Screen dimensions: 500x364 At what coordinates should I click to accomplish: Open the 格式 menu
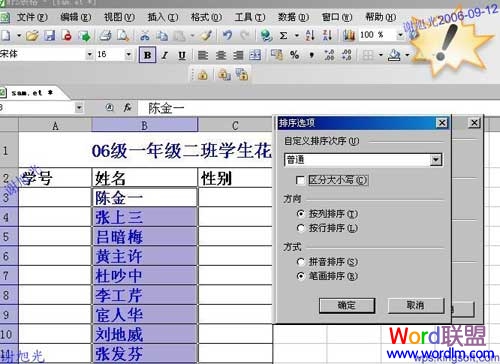[x=206, y=17]
